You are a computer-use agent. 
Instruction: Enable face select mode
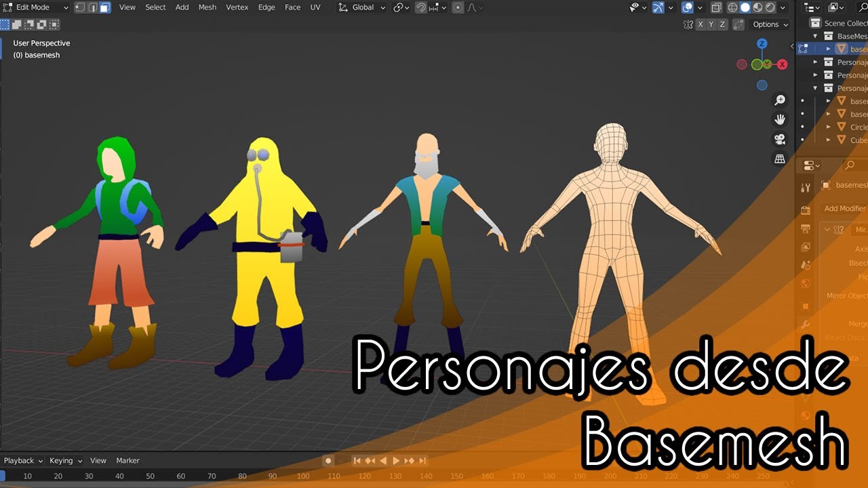(x=105, y=7)
